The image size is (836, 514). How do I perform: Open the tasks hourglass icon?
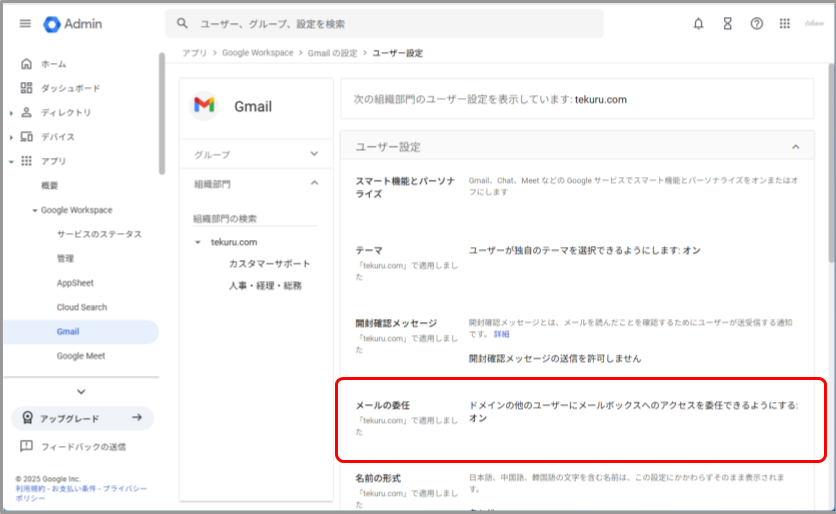(x=727, y=23)
